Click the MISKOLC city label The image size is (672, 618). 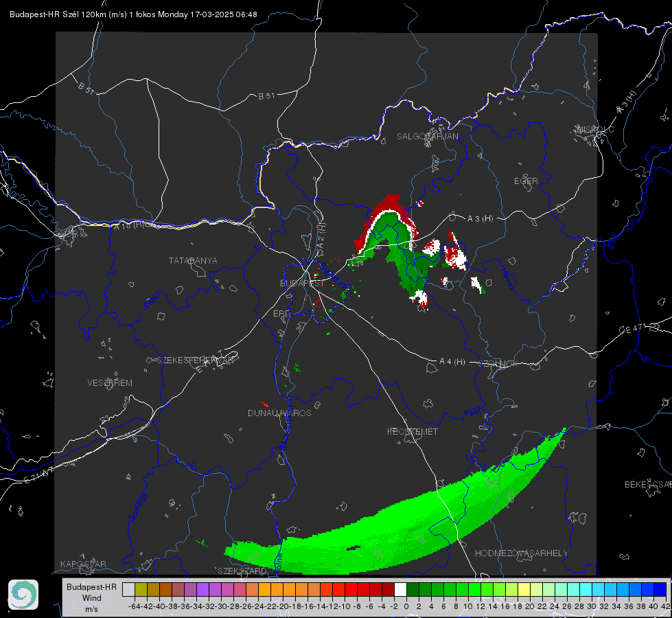point(596,129)
